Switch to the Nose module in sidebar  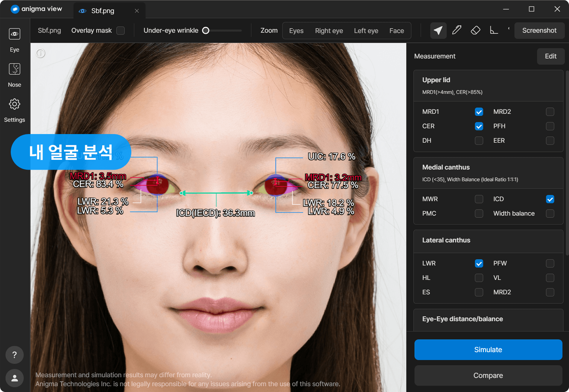pos(14,75)
